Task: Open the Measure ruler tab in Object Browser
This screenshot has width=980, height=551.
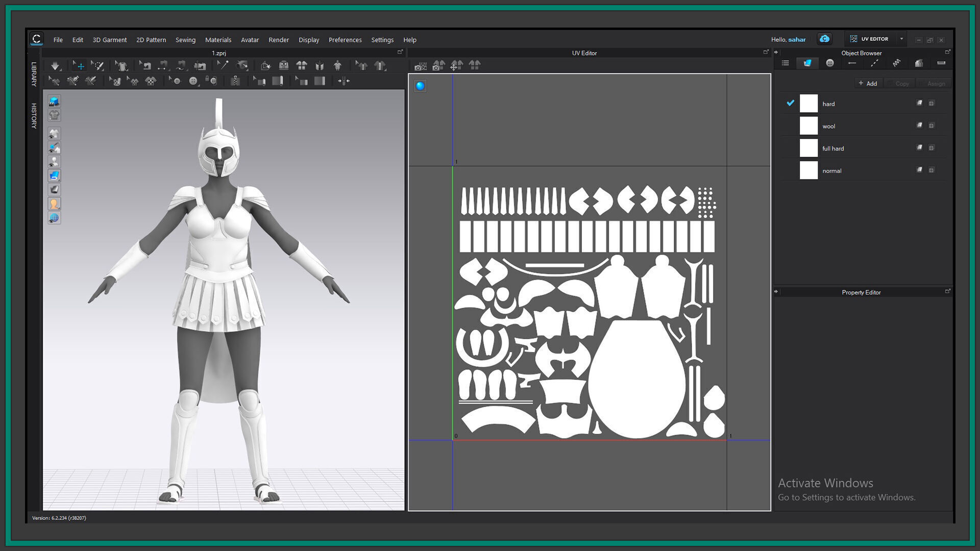Action: (941, 63)
